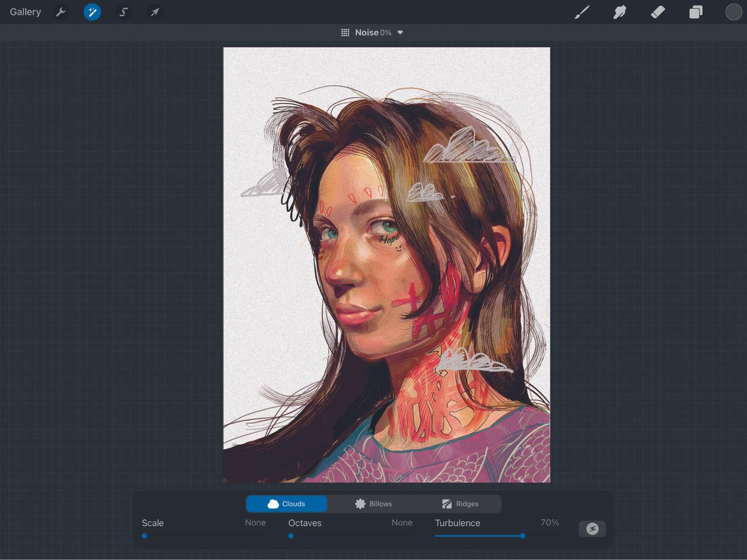747x560 pixels.
Task: Switch to the Eraser tool
Action: click(658, 12)
